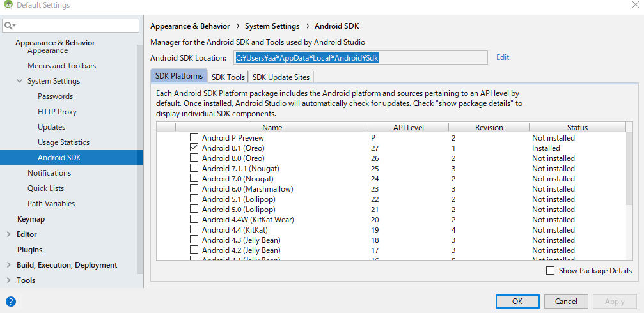Screen dimensions: 644x313
Task: Click the Edit link for SDK location
Action: point(503,57)
